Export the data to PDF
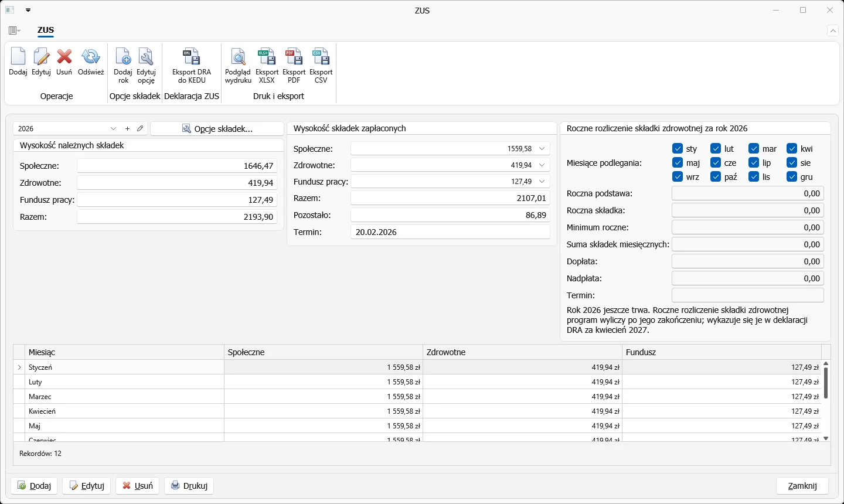Screen dimensions: 844x504 tap(294, 66)
